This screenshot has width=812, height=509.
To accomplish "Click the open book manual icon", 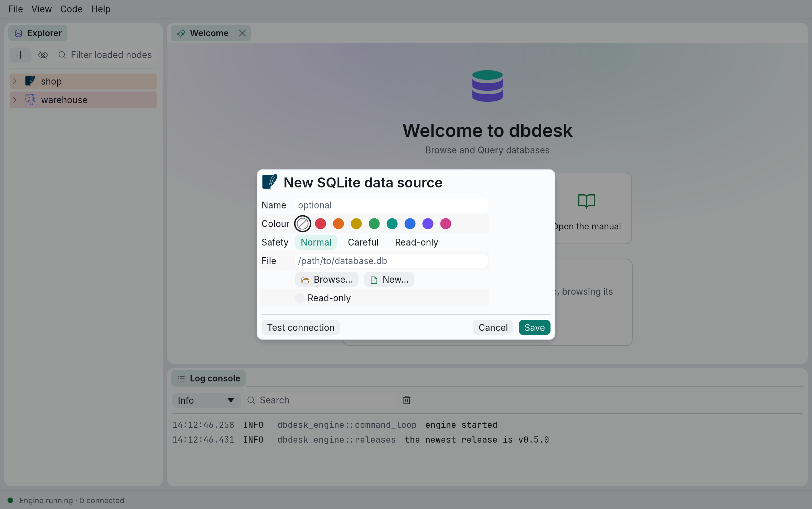I will [x=587, y=201].
